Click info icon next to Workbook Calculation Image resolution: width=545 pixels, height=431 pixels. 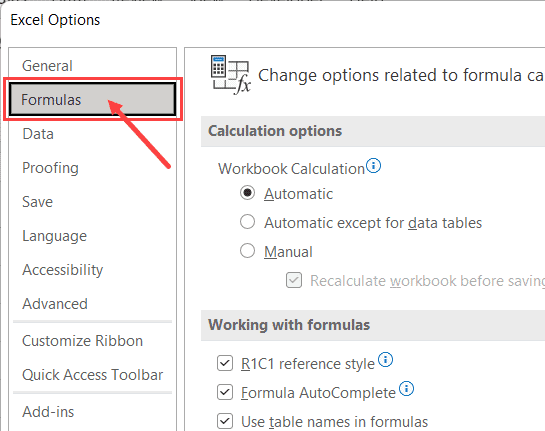click(x=374, y=165)
